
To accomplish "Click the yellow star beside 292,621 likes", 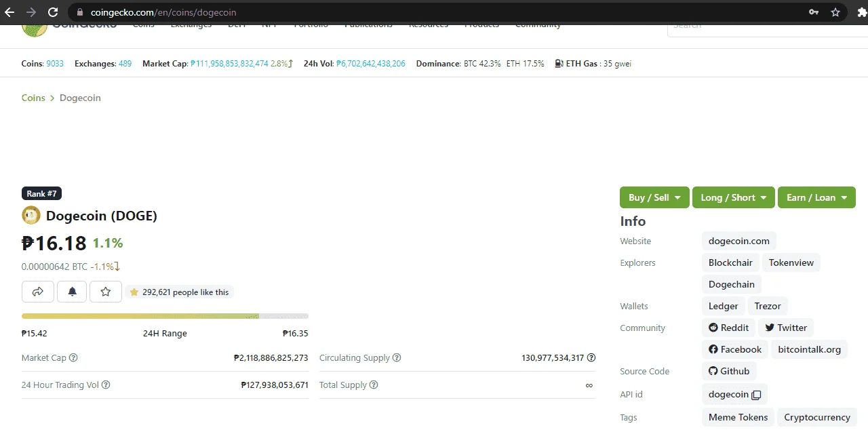I will (x=134, y=292).
